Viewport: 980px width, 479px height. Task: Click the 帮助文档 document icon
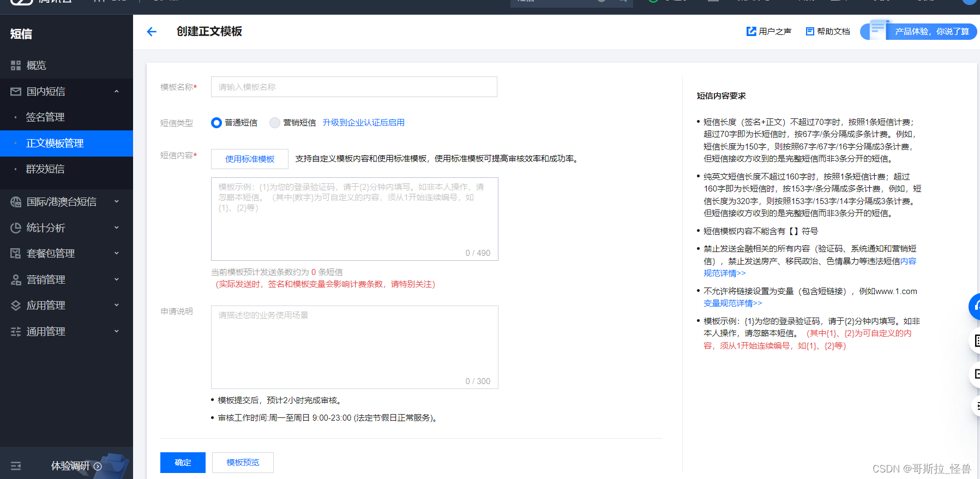[x=810, y=32]
